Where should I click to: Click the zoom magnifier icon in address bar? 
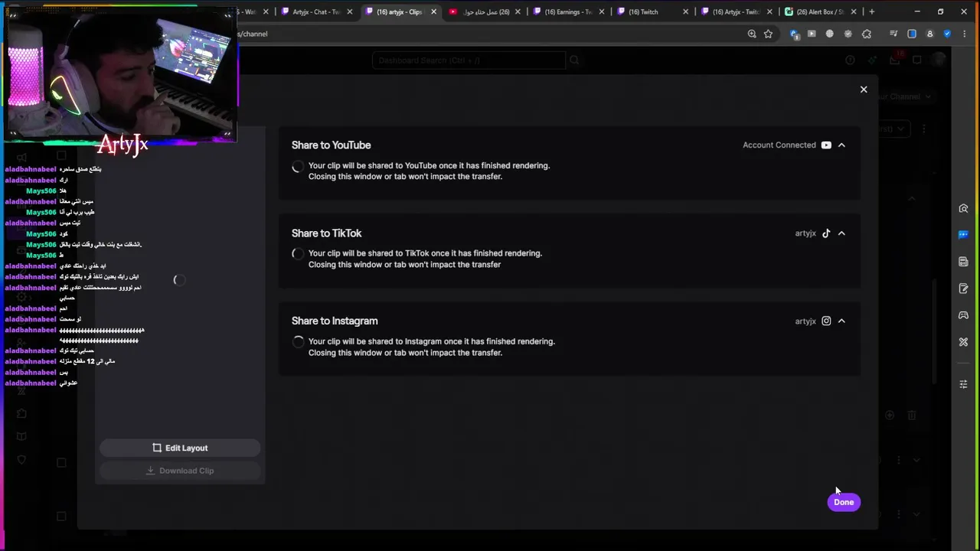[752, 34]
